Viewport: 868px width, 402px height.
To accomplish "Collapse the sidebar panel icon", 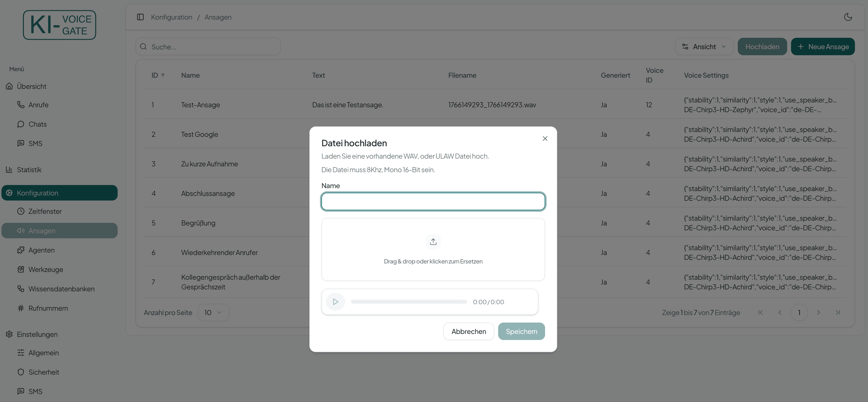I will point(140,17).
